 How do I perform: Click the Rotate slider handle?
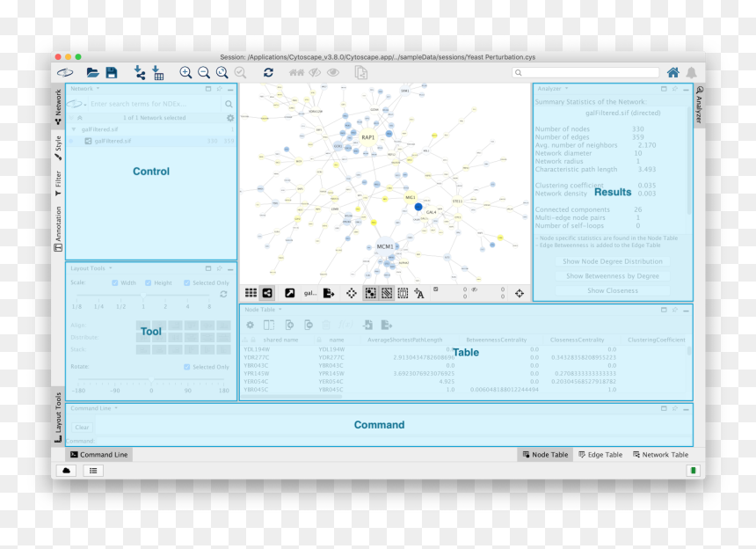151,380
